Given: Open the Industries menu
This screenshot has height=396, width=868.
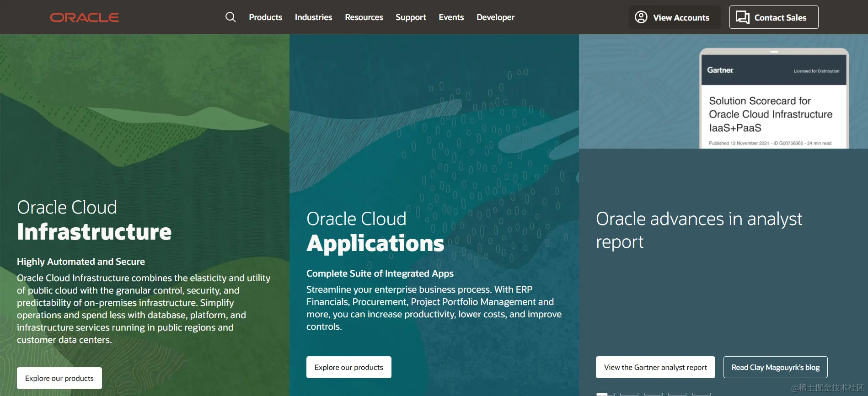Looking at the screenshot, I should point(313,17).
